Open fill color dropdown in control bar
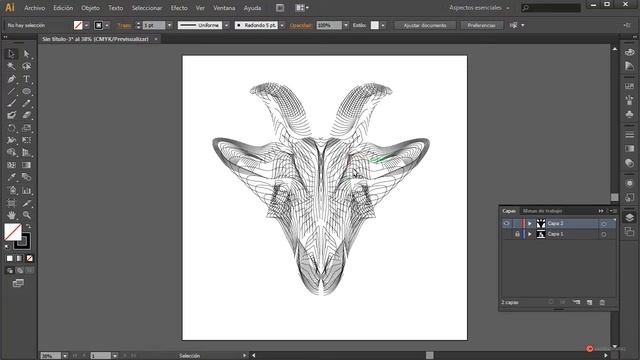Screen dimensions: 640x360 click(87, 25)
